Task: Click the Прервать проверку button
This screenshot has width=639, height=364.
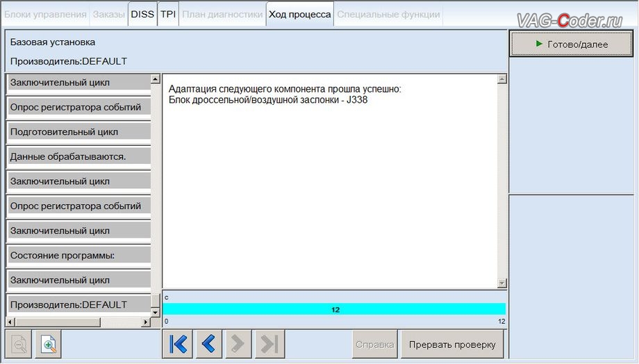Action: (x=452, y=345)
